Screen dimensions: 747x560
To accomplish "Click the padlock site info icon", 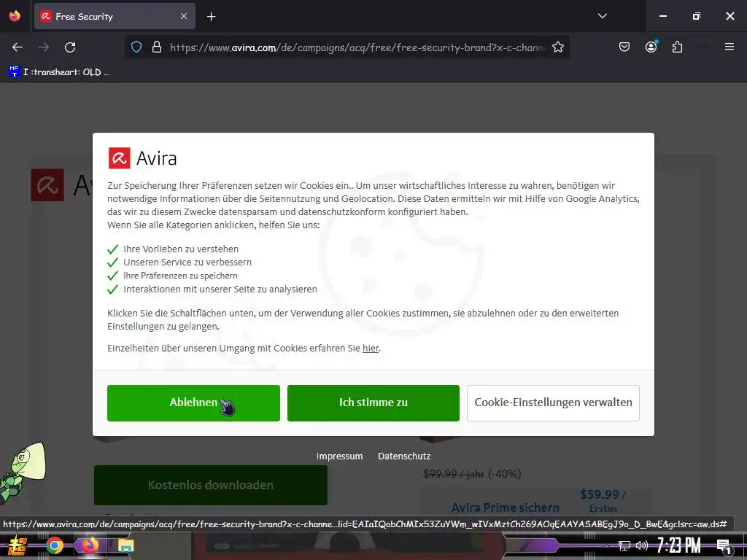I will point(157,47).
